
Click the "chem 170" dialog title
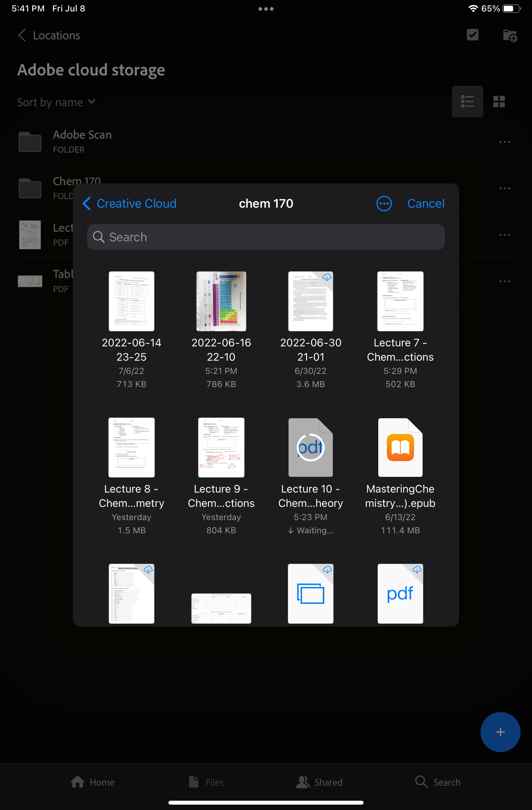266,203
